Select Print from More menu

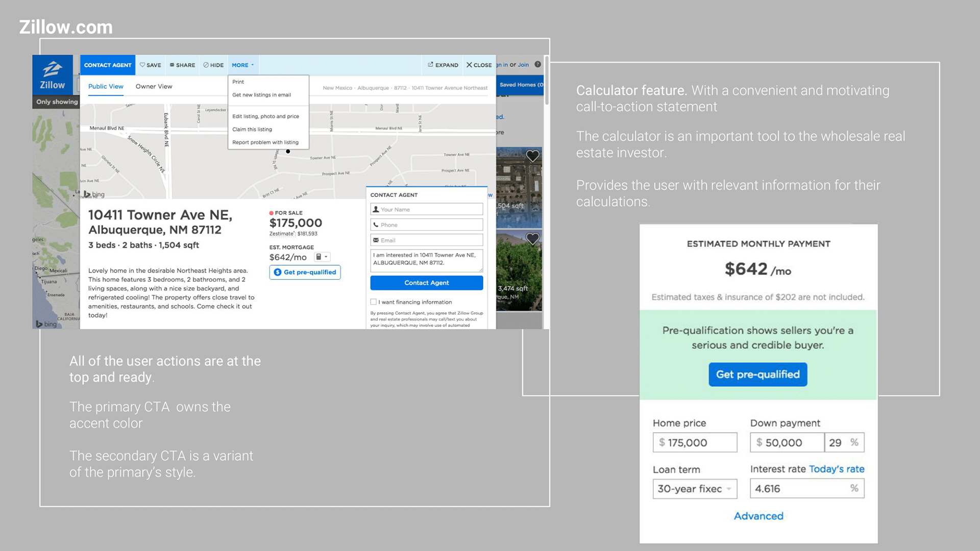point(238,82)
